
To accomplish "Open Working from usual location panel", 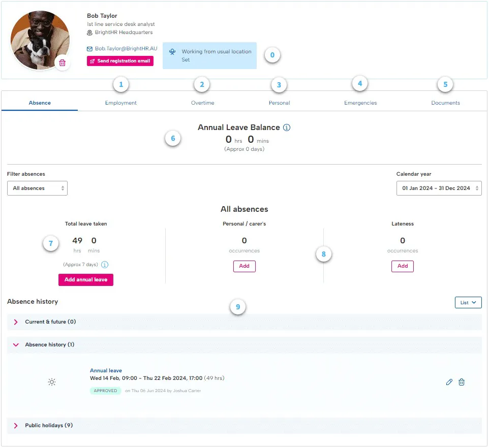I will click(x=209, y=55).
